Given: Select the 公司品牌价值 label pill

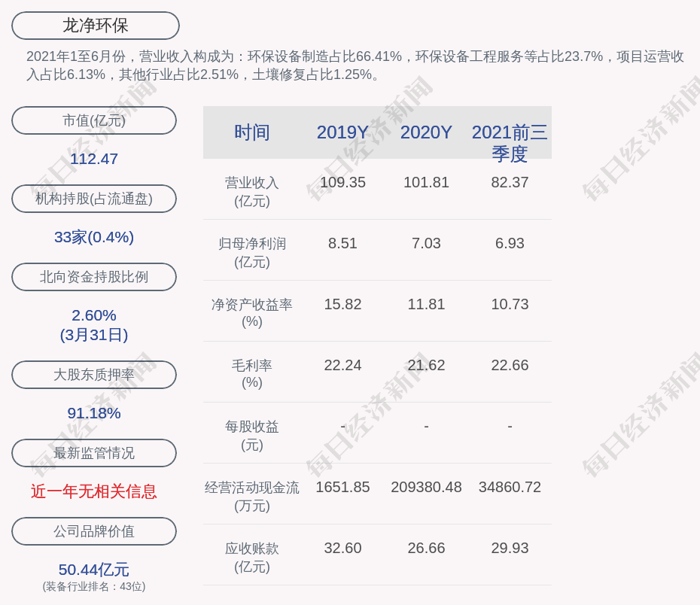Looking at the screenshot, I should (x=94, y=531).
